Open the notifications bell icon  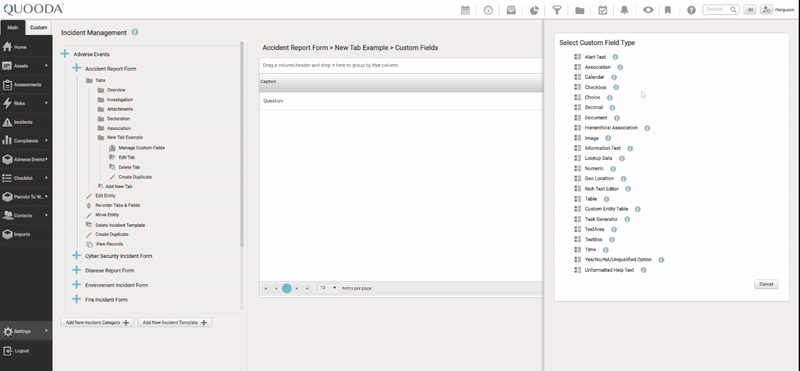tap(624, 10)
